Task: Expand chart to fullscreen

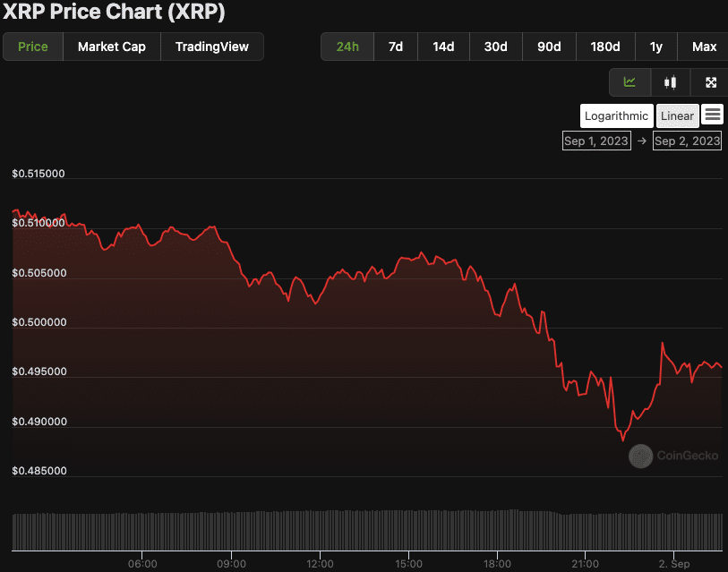Action: coord(710,82)
